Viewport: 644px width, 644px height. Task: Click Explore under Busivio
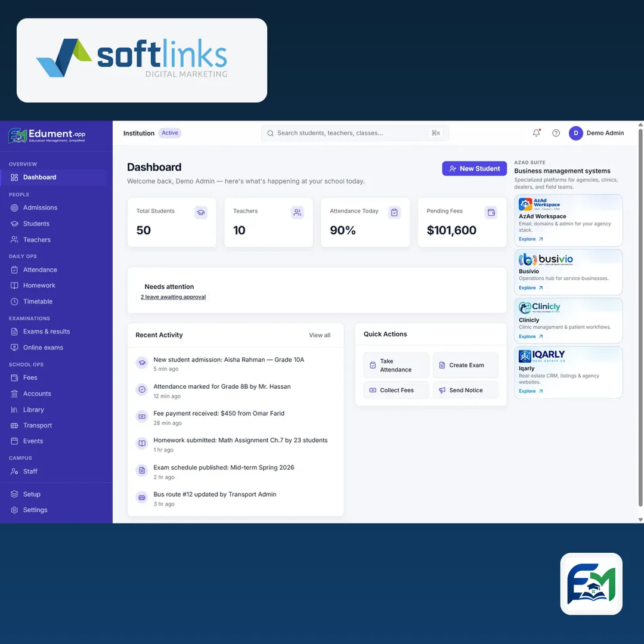[531, 288]
